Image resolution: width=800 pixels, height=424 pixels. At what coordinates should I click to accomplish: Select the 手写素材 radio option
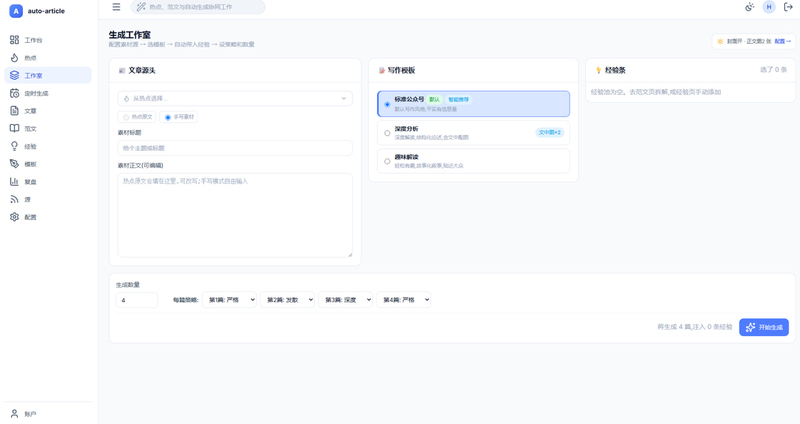point(168,117)
